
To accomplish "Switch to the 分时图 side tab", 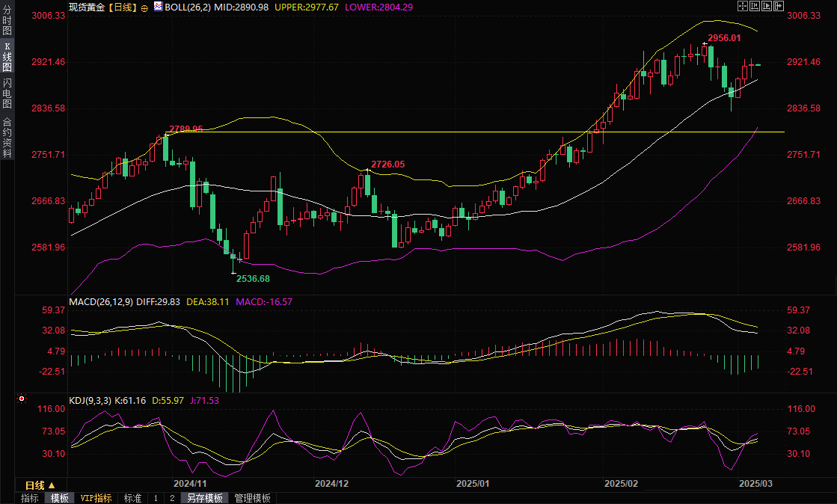I will point(7,21).
